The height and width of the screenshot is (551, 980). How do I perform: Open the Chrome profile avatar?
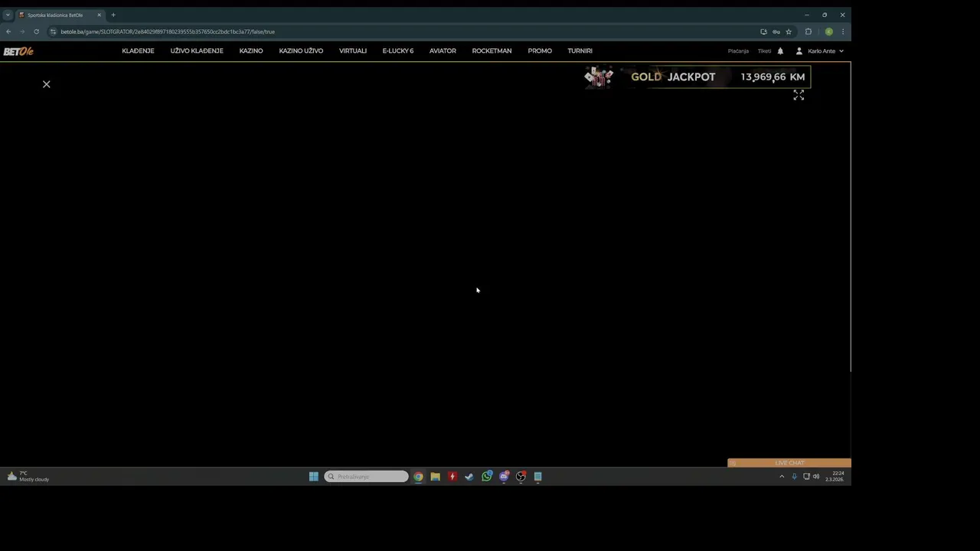point(828,31)
